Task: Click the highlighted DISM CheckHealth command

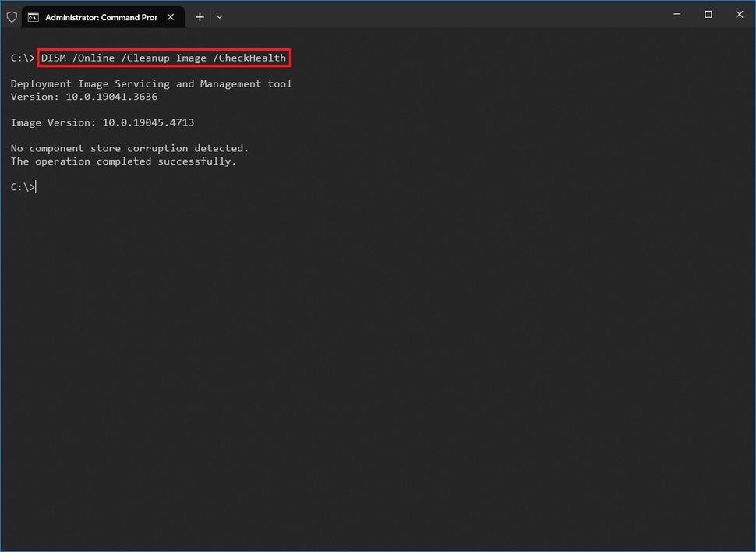Action: (x=164, y=58)
